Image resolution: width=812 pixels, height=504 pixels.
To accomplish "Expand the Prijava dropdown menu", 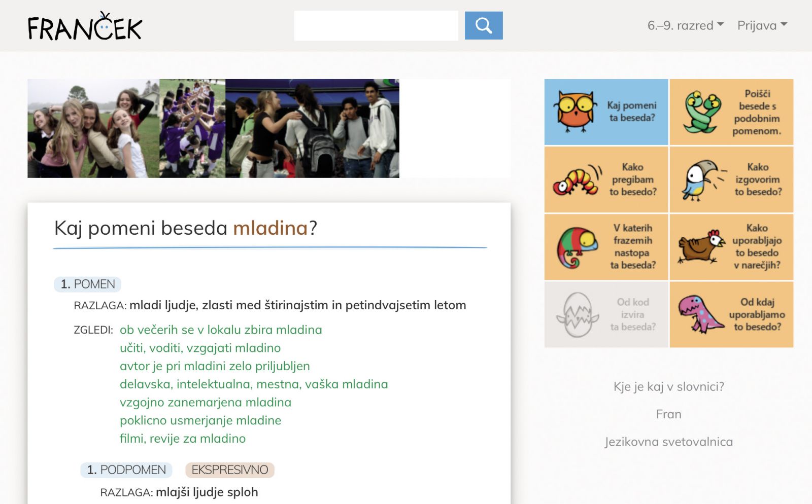I will (x=761, y=25).
